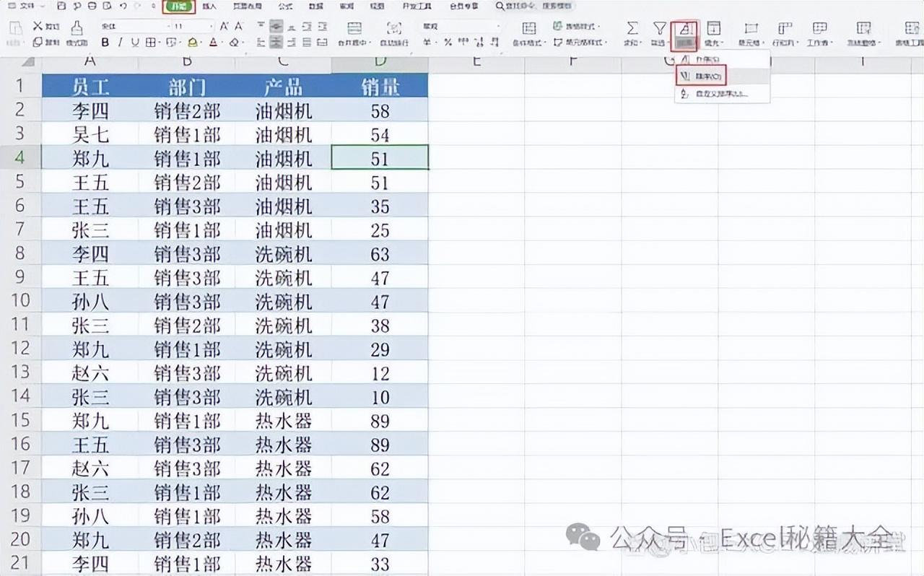Click the 销量 header cell

pos(380,87)
